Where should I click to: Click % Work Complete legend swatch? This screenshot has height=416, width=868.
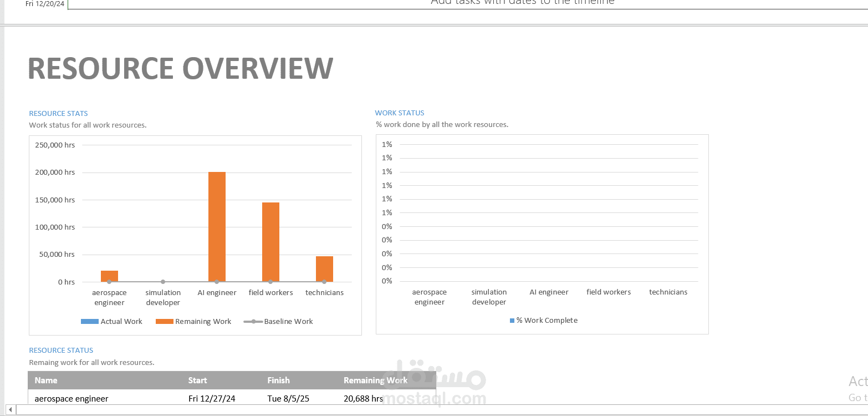pos(512,320)
